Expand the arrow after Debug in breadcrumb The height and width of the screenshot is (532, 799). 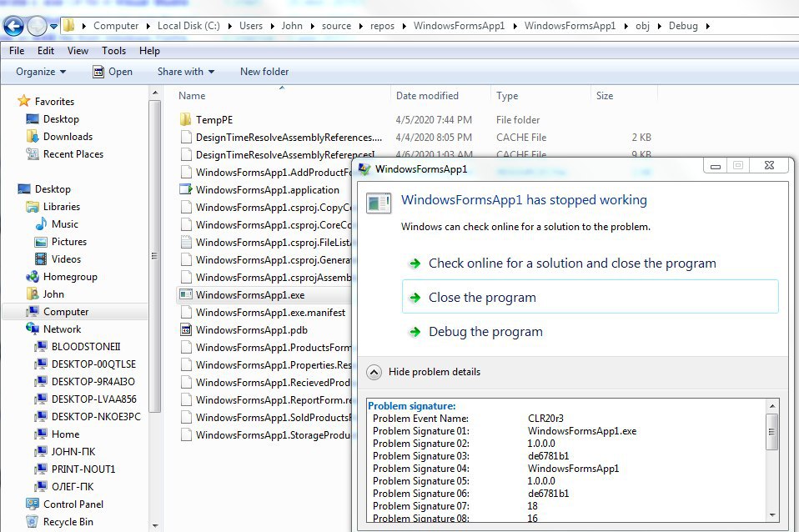tap(708, 26)
